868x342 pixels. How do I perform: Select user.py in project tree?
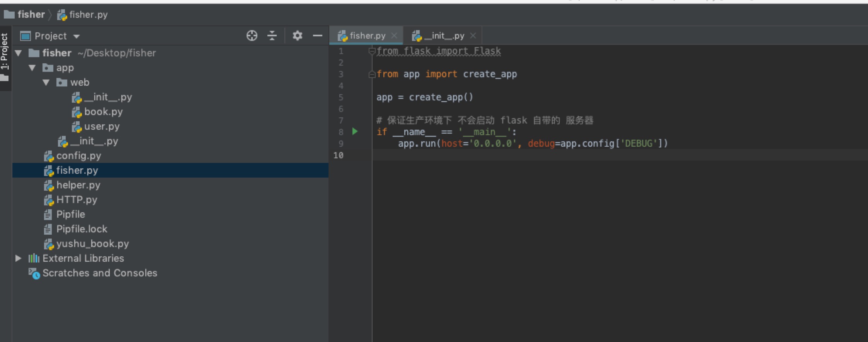[96, 127]
